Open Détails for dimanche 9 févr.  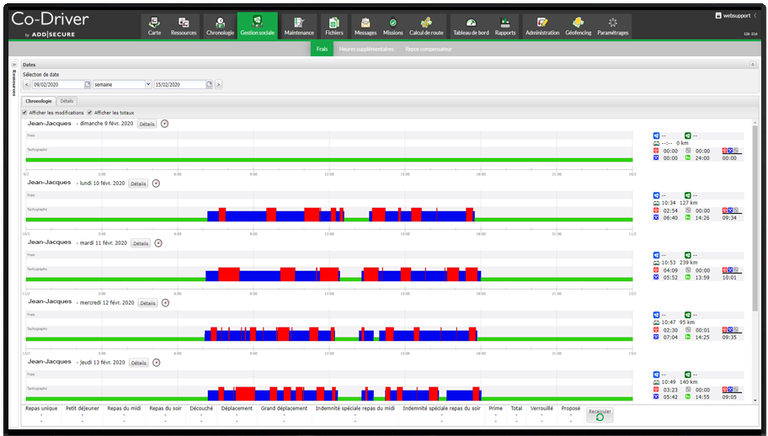(x=147, y=124)
